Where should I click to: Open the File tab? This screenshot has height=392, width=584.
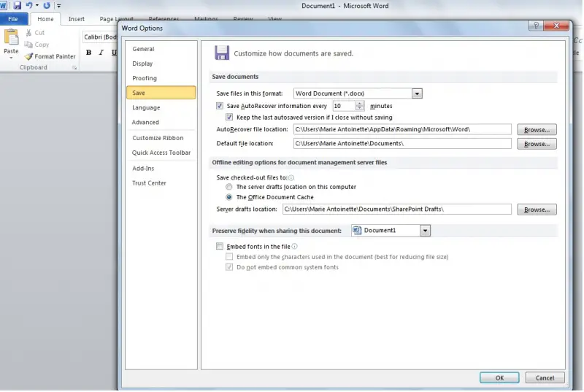click(13, 19)
